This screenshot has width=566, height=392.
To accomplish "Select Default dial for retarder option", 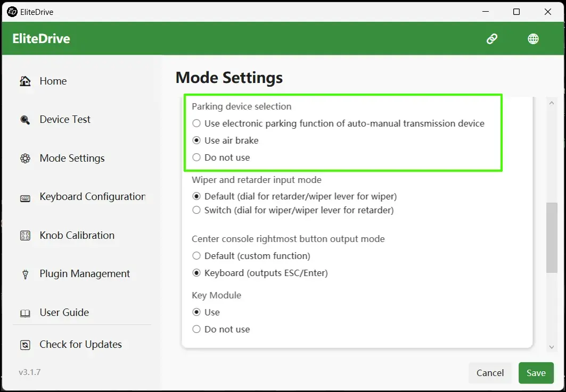I will [x=196, y=196].
